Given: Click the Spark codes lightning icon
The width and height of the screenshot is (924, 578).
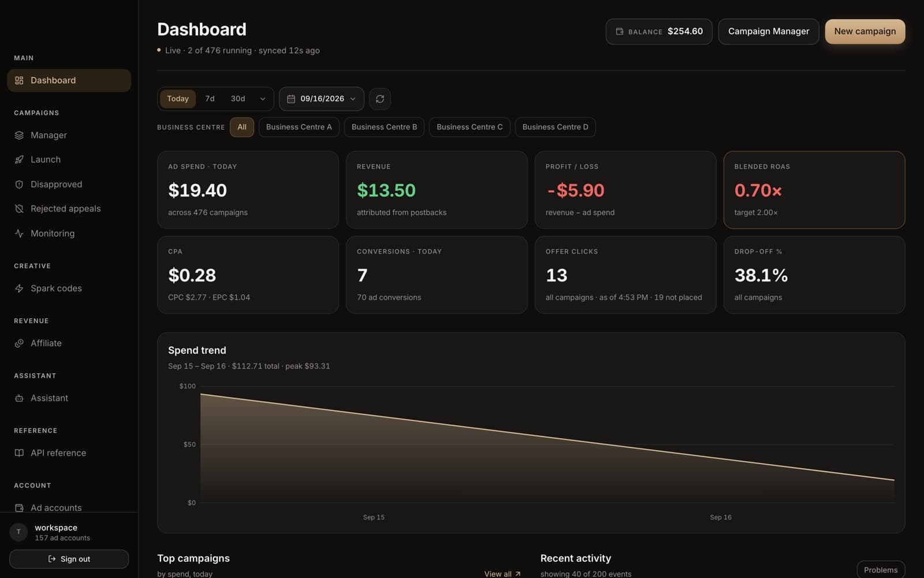Looking at the screenshot, I should point(19,288).
